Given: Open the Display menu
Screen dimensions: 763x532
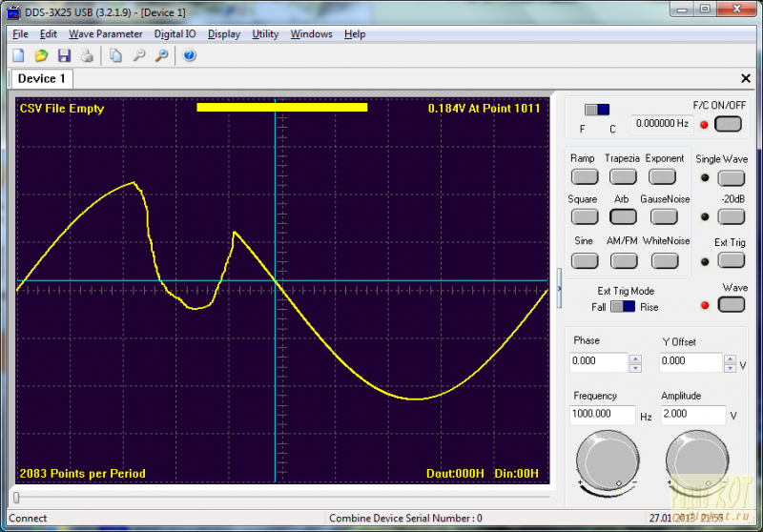Looking at the screenshot, I should click(x=224, y=34).
